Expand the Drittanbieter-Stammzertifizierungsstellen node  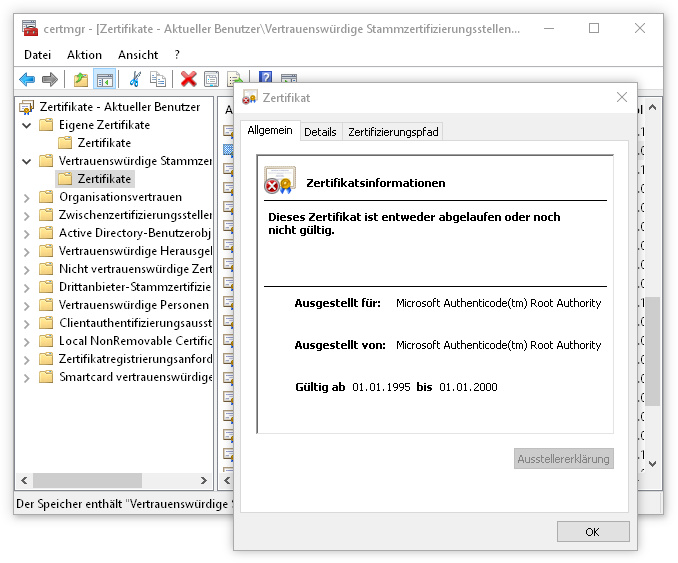27,288
